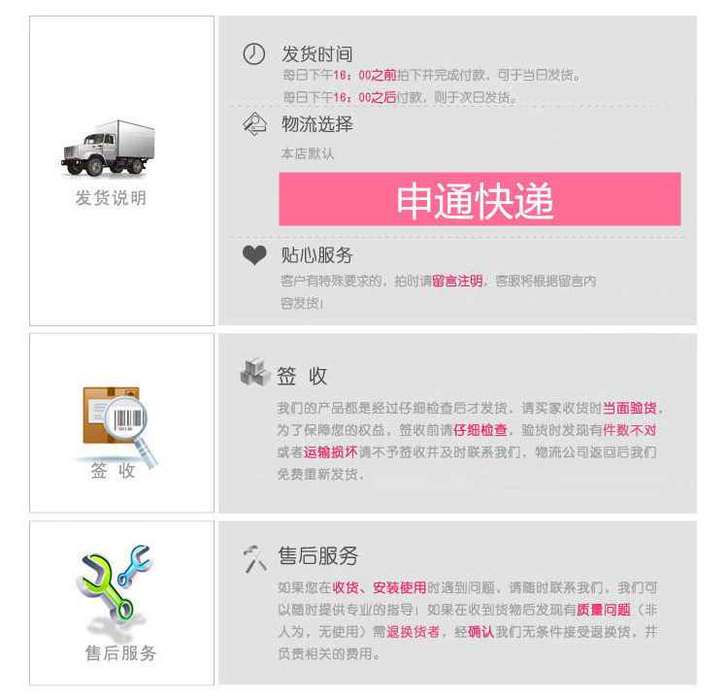Click the 售后服务 label under tools icon

(120, 653)
